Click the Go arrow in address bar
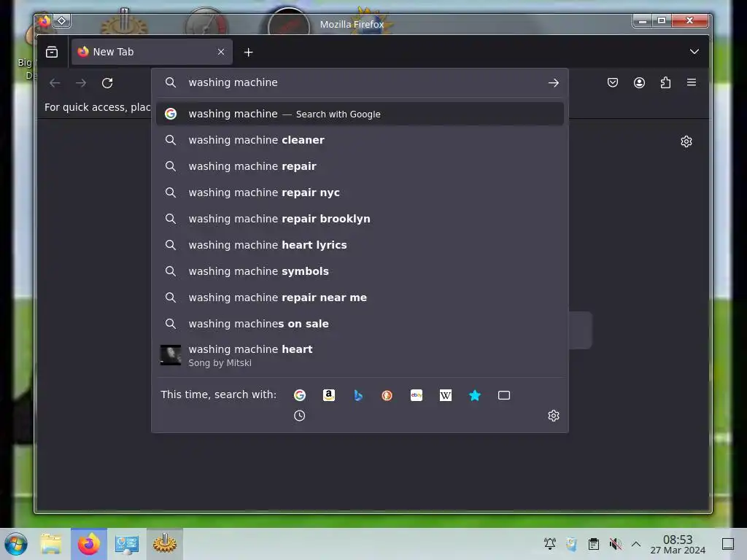Viewport: 747px width, 560px height. (553, 83)
